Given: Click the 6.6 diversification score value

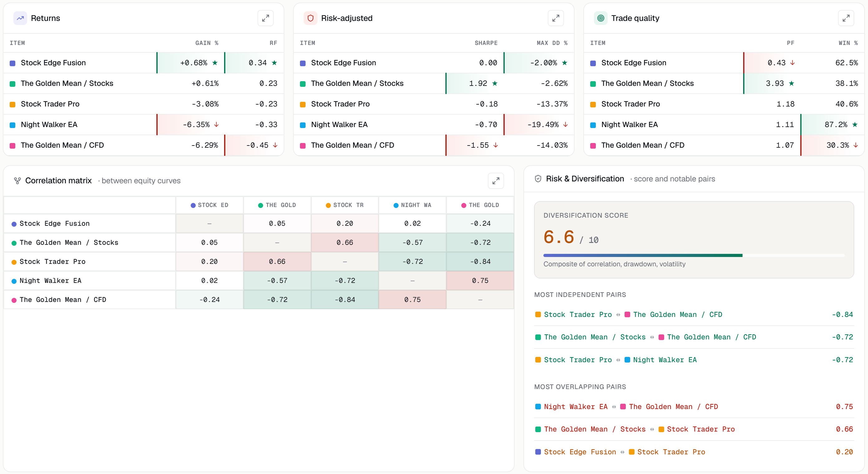Looking at the screenshot, I should [559, 237].
